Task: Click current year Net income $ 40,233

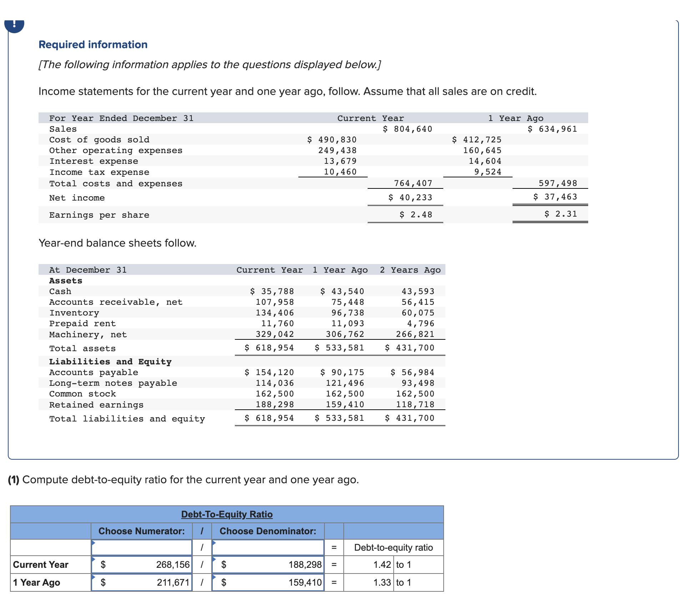Action: [410, 197]
